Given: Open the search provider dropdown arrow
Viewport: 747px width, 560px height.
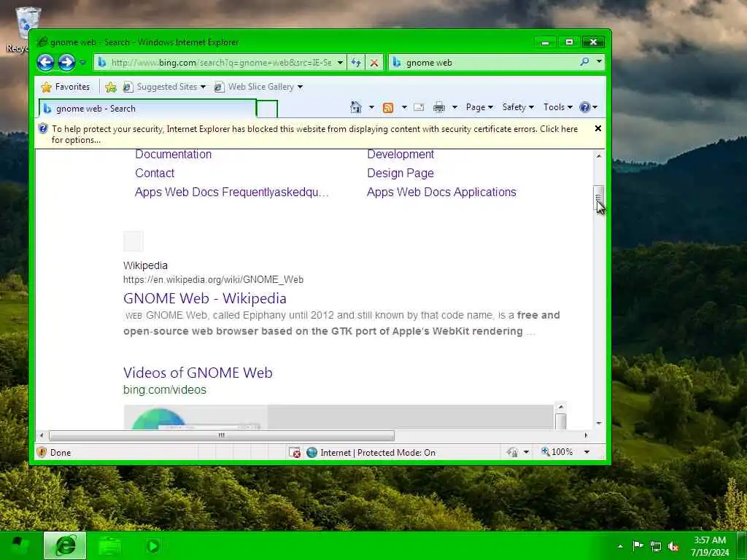Looking at the screenshot, I should (x=599, y=61).
